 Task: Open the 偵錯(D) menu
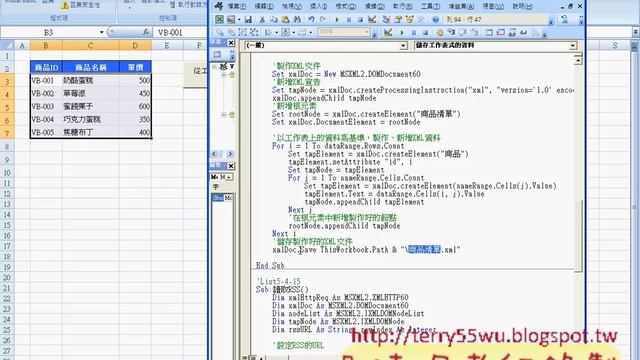[x=374, y=7]
